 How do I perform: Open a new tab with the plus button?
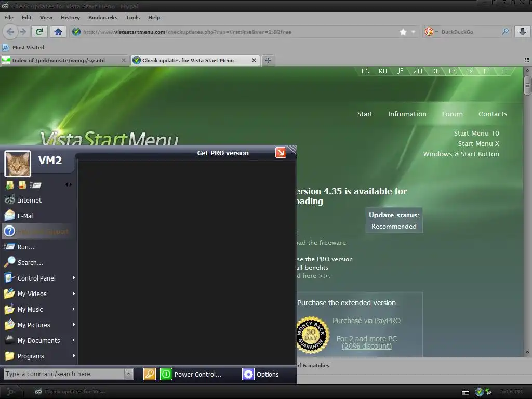pyautogui.click(x=268, y=60)
